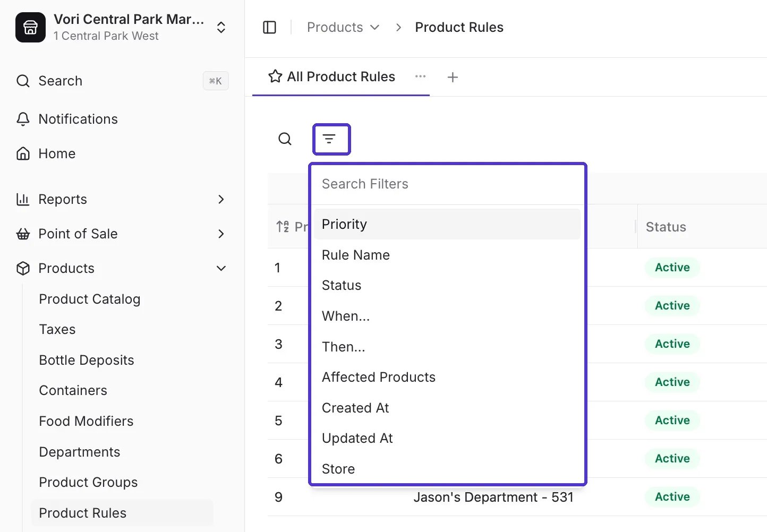Viewport: 767px width, 532px height.
Task: Open Taxes in sidebar
Action: point(57,329)
